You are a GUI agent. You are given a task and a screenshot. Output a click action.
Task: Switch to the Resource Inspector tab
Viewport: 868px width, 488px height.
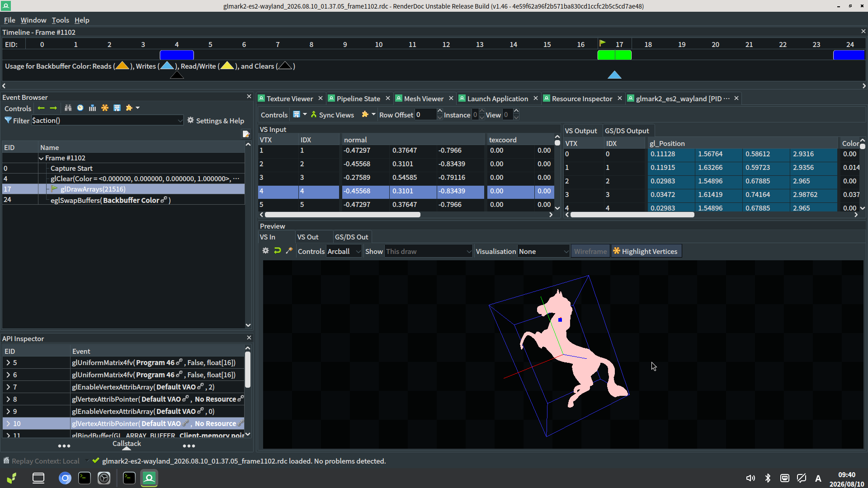coord(582,99)
